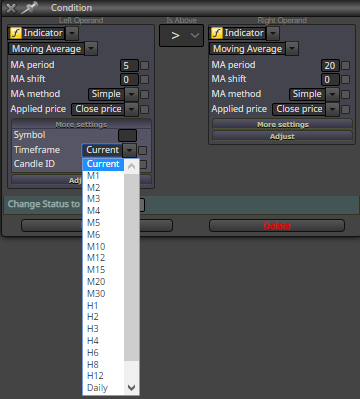
Task: Click the right operand Adjust button
Action: click(x=282, y=136)
